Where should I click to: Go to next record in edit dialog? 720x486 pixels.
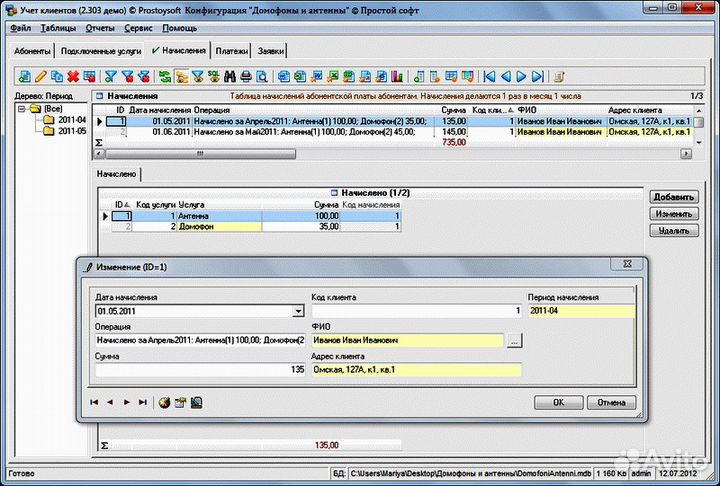[x=127, y=402]
